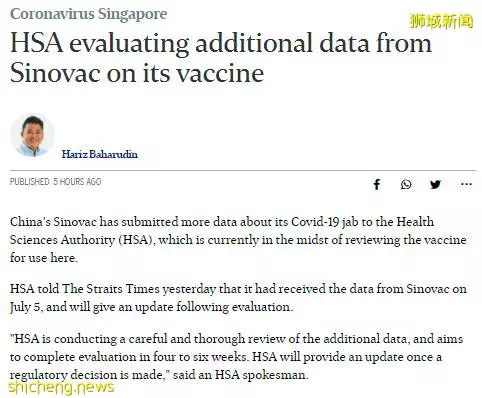This screenshot has width=482, height=398.
Task: Share the article on Twitter
Action: coord(435,184)
